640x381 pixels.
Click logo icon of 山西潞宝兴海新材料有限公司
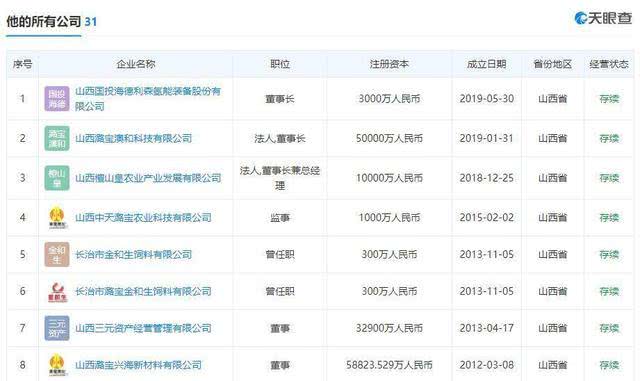[57, 365]
